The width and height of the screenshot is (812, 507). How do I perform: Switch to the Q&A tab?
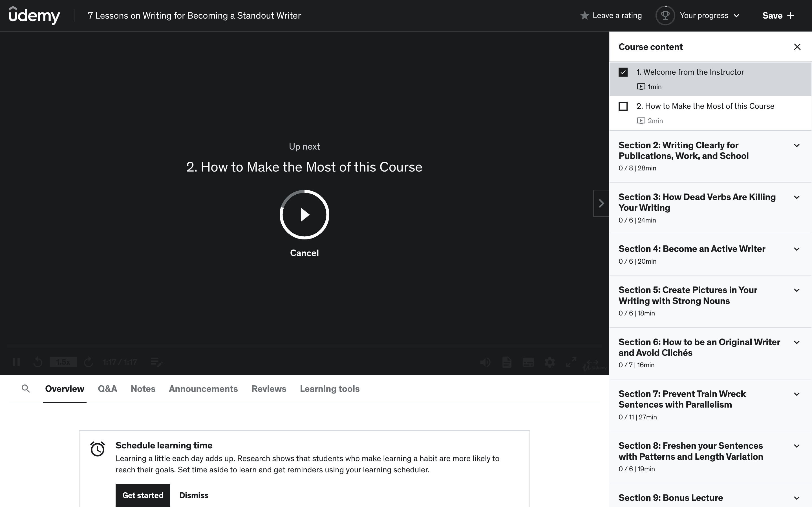click(x=107, y=389)
